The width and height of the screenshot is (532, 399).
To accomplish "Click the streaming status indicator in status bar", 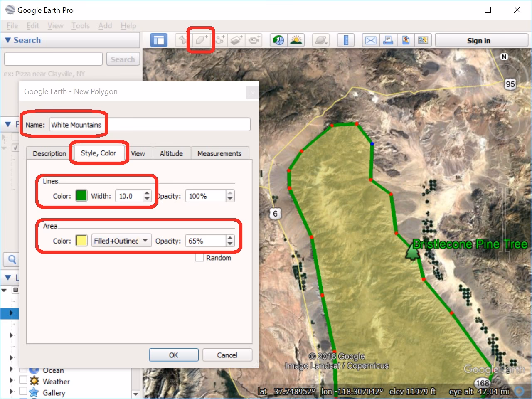I will tap(519, 391).
